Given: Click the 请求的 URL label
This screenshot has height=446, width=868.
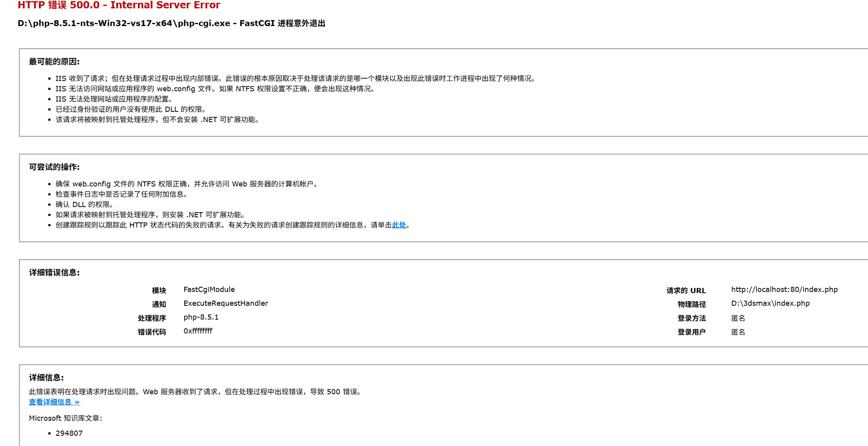Looking at the screenshot, I should click(686, 291).
